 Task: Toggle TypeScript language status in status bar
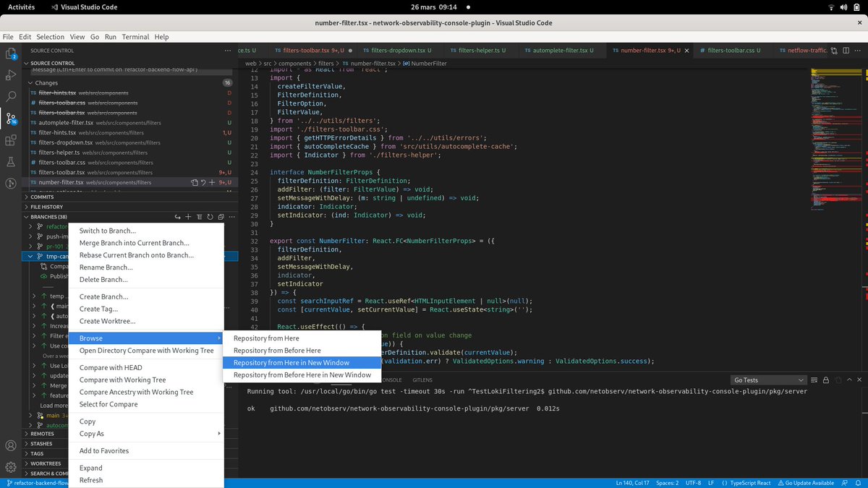click(750, 482)
